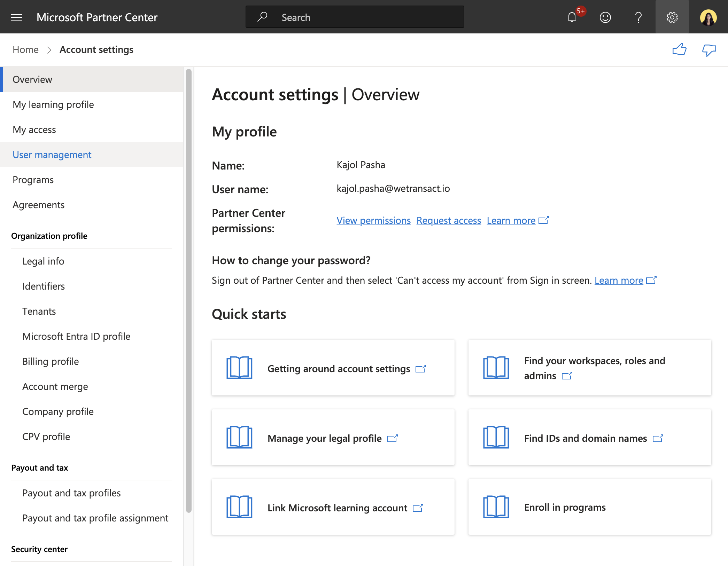This screenshot has width=728, height=566.
Task: Click book icon on Enroll in programs card
Action: click(496, 507)
